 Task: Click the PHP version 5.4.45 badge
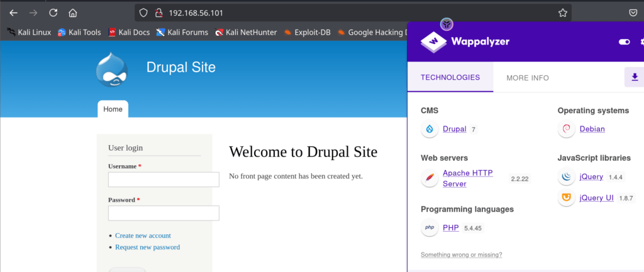(473, 228)
